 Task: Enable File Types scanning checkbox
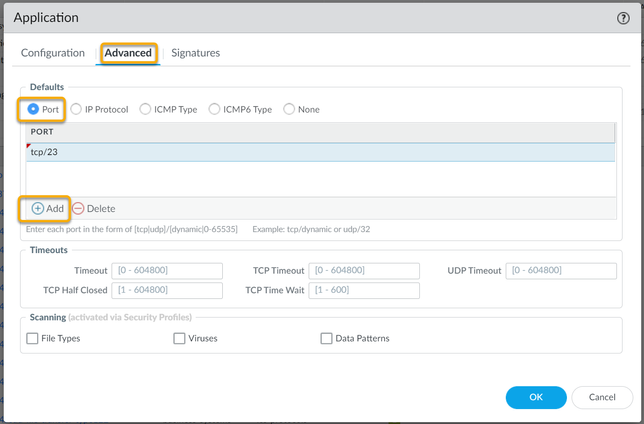tap(32, 338)
